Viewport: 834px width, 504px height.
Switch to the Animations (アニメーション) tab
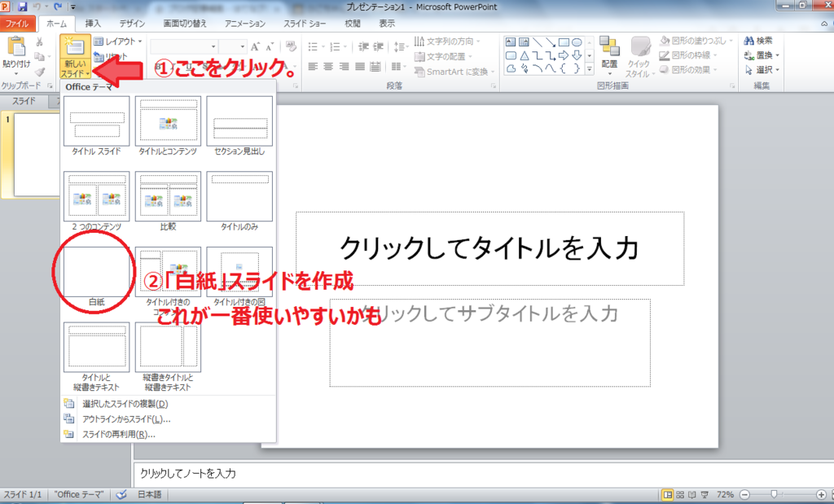tap(244, 24)
